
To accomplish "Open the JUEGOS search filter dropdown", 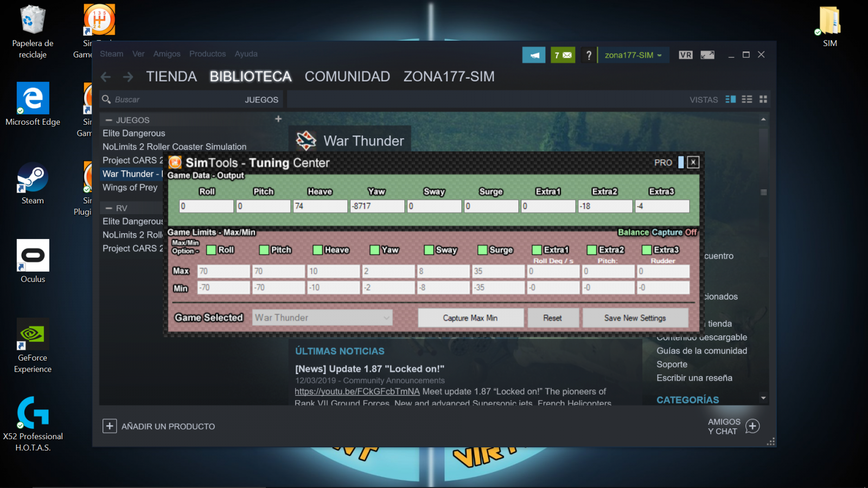I will [261, 100].
